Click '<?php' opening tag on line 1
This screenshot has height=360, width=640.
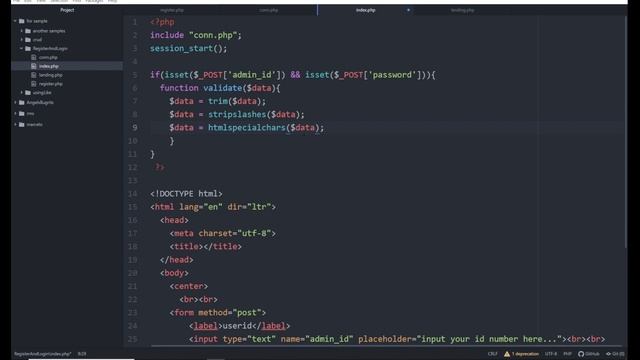(162, 22)
